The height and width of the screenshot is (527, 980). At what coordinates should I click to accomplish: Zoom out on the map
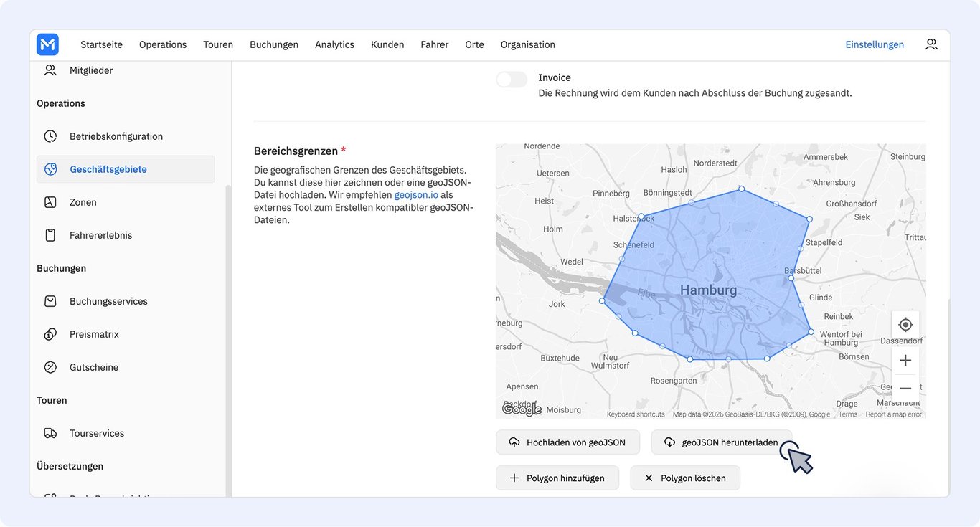point(905,389)
